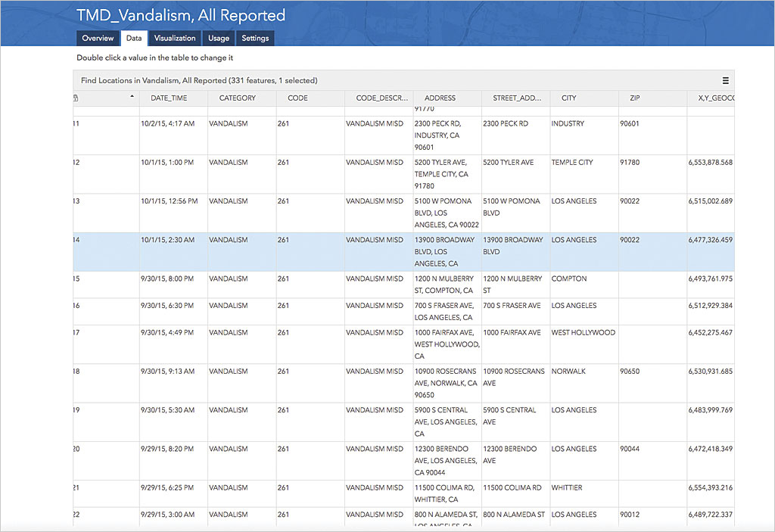Open the Visualization tab
The height and width of the screenshot is (532, 775).
click(175, 38)
